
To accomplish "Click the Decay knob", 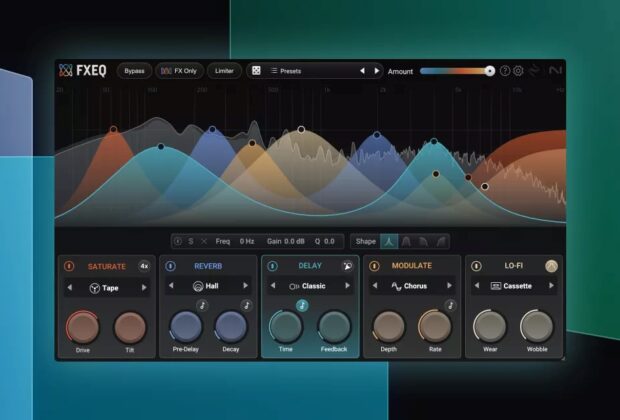I will click(231, 327).
